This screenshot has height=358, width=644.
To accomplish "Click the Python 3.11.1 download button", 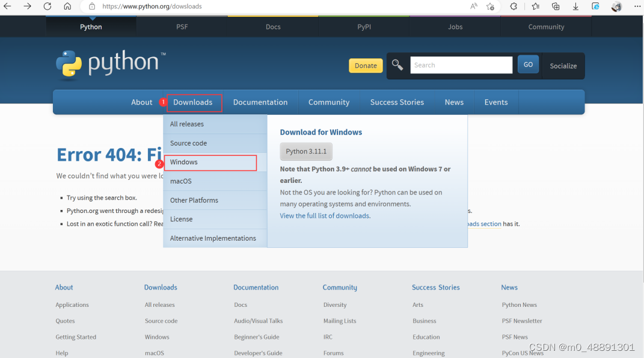I will (306, 151).
